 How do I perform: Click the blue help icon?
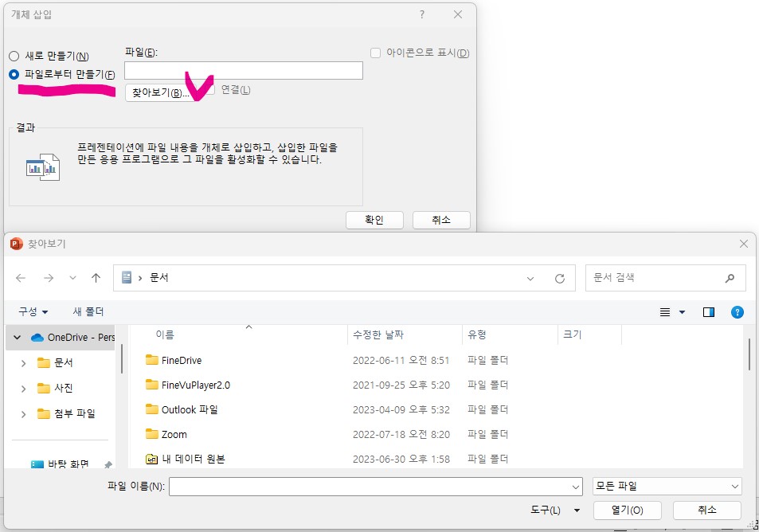pyautogui.click(x=737, y=311)
